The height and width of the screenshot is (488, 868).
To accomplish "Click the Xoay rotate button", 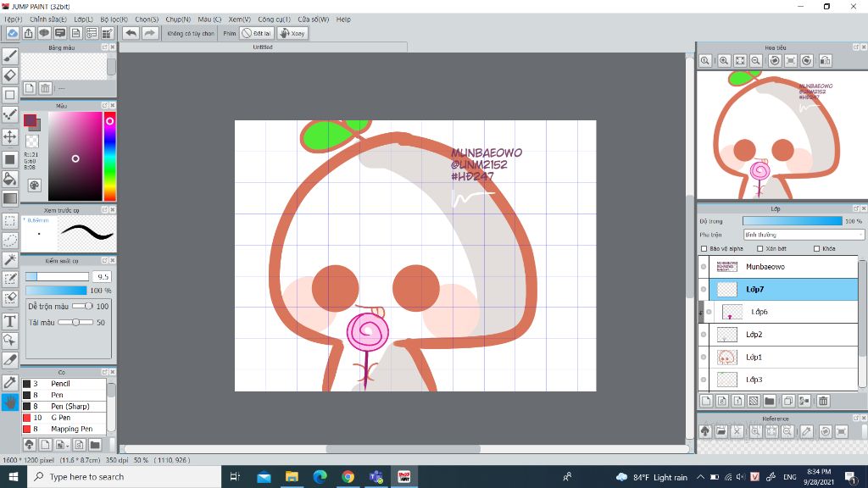I will coord(292,33).
